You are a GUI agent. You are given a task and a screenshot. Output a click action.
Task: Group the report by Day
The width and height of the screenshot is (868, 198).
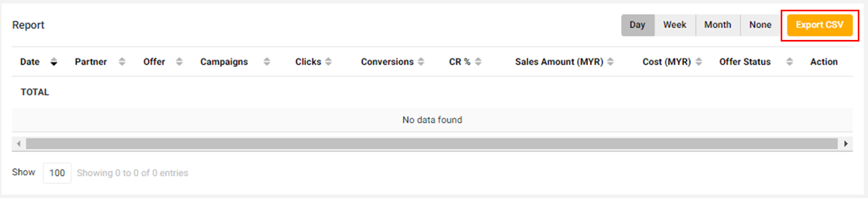638,25
